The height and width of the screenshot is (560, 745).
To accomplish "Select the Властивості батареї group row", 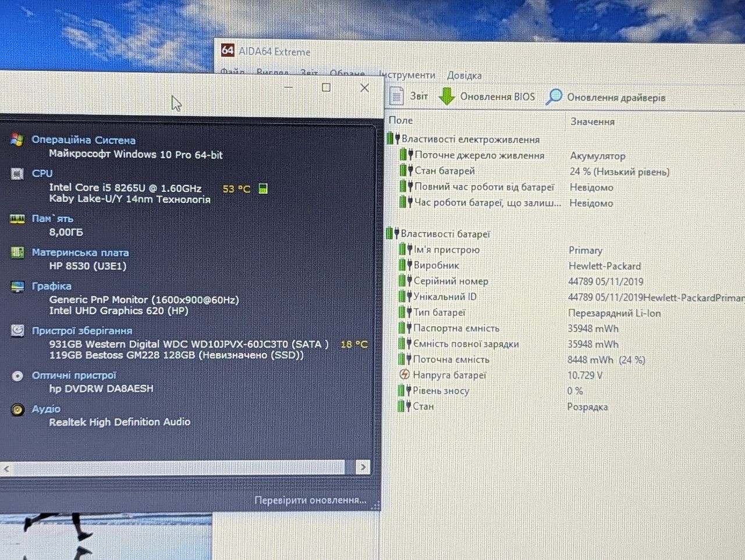I will click(x=438, y=234).
